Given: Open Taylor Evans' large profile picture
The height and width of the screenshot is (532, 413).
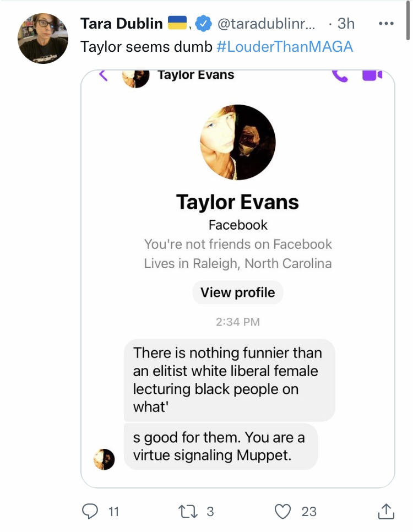Looking at the screenshot, I should [237, 142].
